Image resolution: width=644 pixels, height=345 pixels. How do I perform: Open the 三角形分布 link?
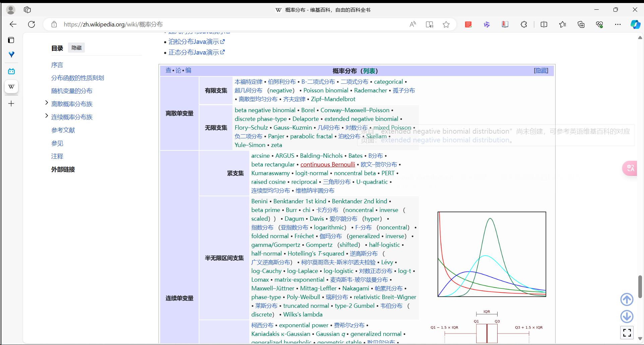tap(337, 182)
